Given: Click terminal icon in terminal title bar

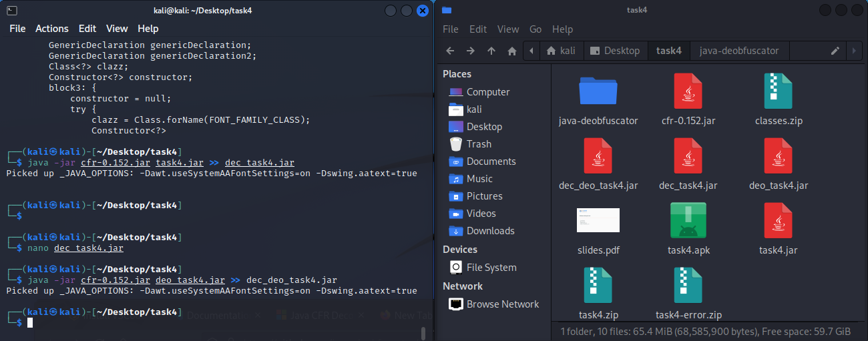Looking at the screenshot, I should coord(11,10).
